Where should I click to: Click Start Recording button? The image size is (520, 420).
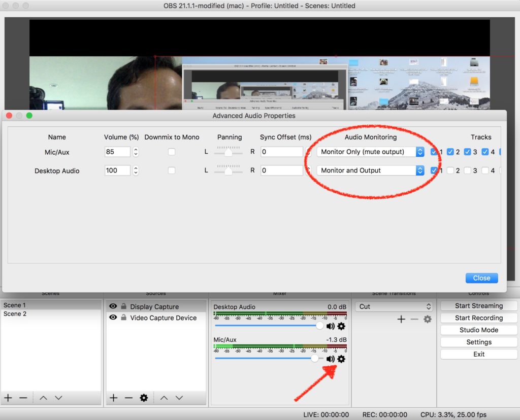(x=478, y=318)
